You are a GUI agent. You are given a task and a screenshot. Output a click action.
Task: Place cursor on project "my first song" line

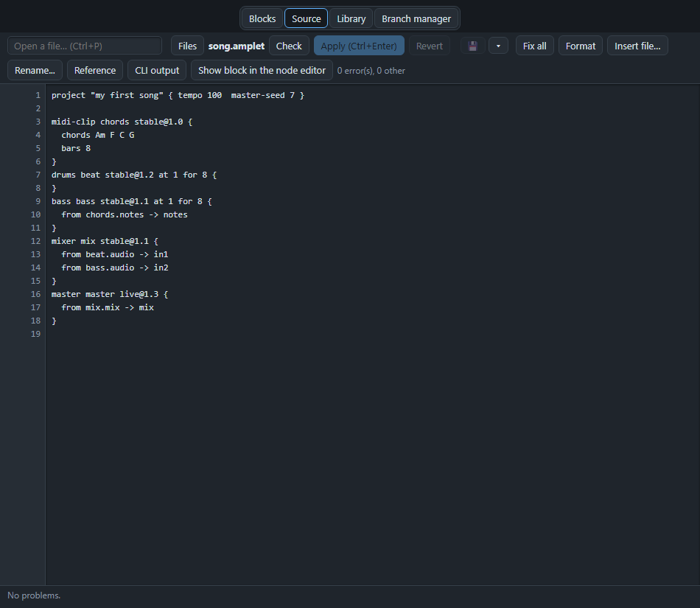178,95
